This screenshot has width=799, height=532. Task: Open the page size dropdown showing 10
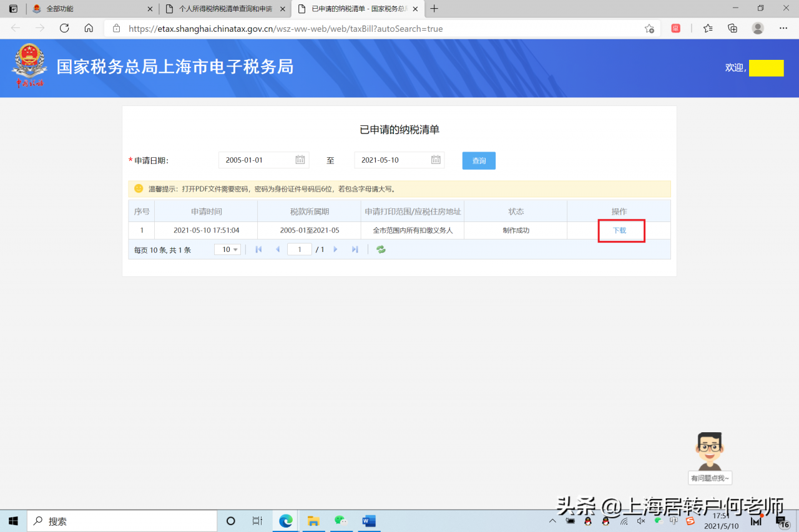(x=227, y=249)
